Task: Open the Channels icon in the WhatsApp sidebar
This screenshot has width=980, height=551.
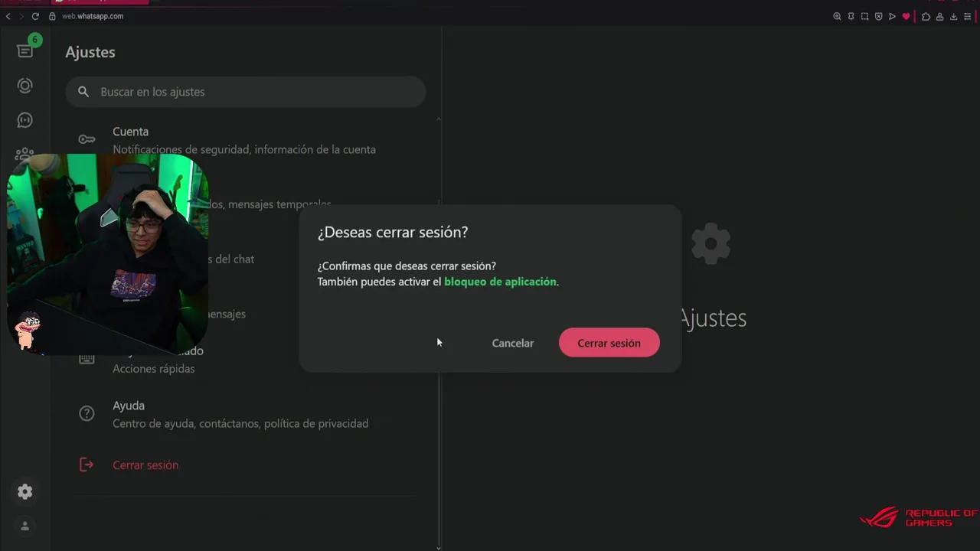Action: point(25,120)
